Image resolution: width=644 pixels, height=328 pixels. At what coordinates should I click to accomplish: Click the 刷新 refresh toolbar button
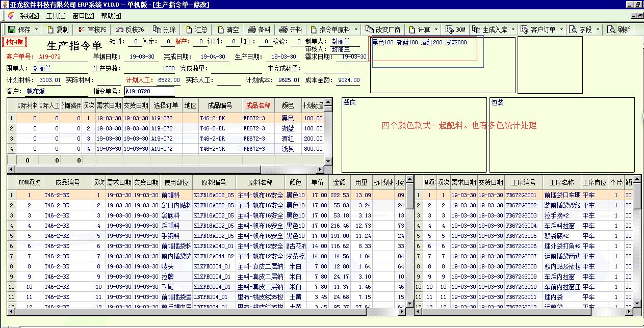[x=619, y=30]
